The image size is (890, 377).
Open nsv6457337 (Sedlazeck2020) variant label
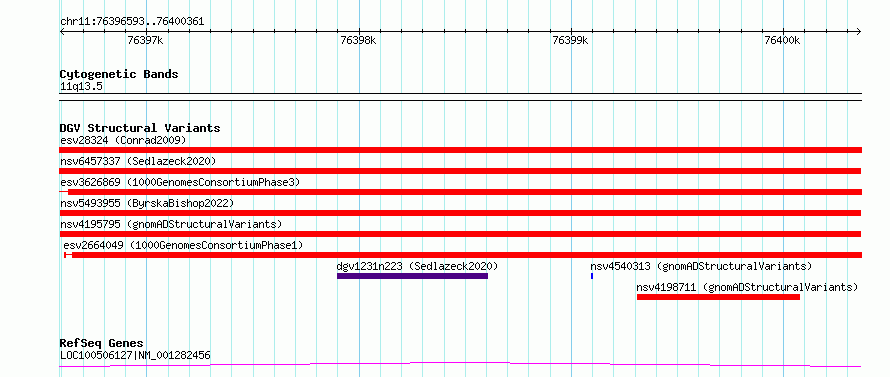[x=138, y=161]
